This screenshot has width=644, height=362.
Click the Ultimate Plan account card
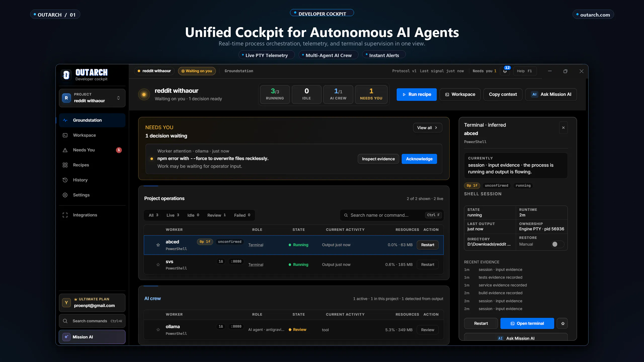click(x=92, y=303)
